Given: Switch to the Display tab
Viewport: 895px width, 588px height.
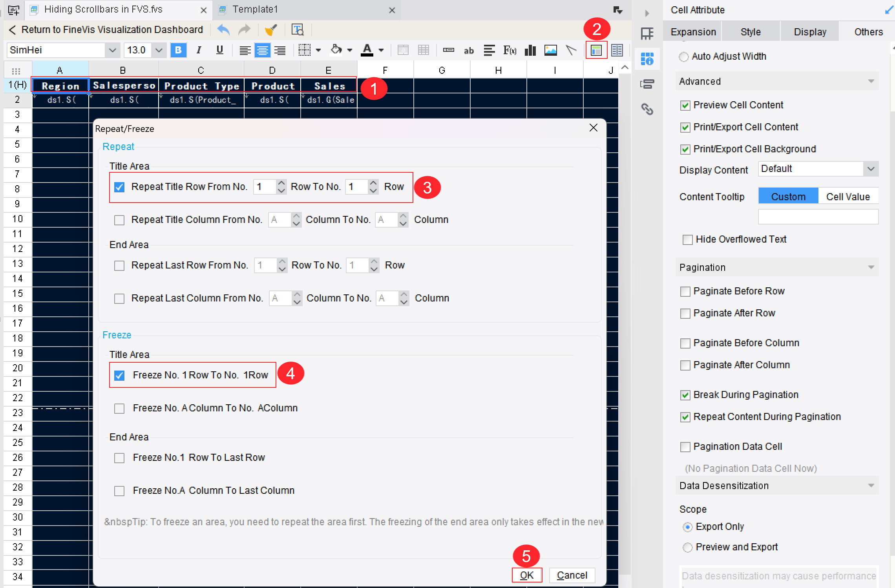Looking at the screenshot, I should tap(810, 32).
